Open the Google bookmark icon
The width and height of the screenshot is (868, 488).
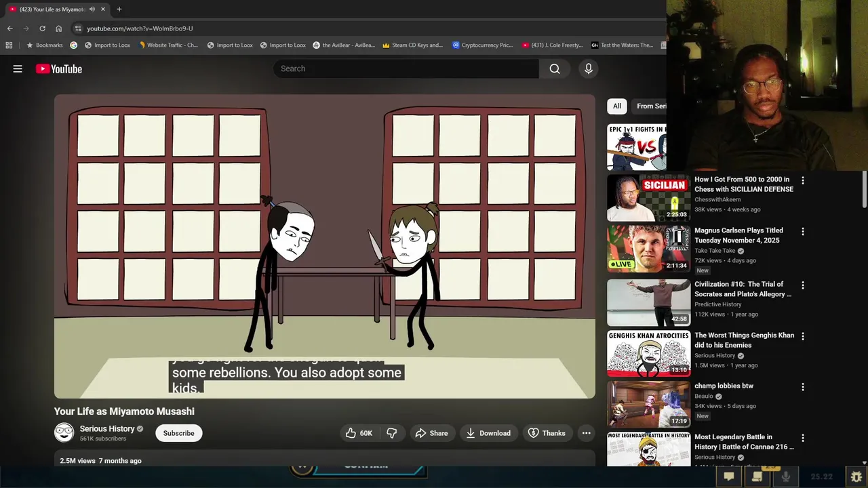click(x=74, y=45)
